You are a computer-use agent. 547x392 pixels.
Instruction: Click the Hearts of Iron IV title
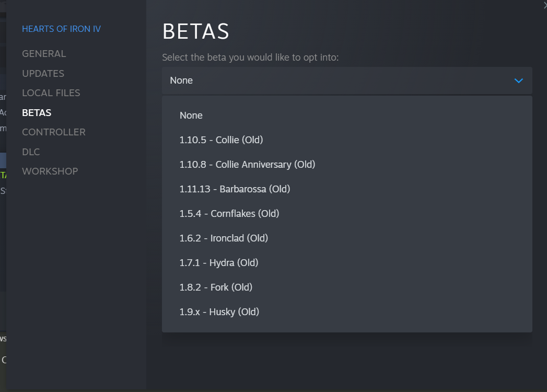[x=61, y=29]
